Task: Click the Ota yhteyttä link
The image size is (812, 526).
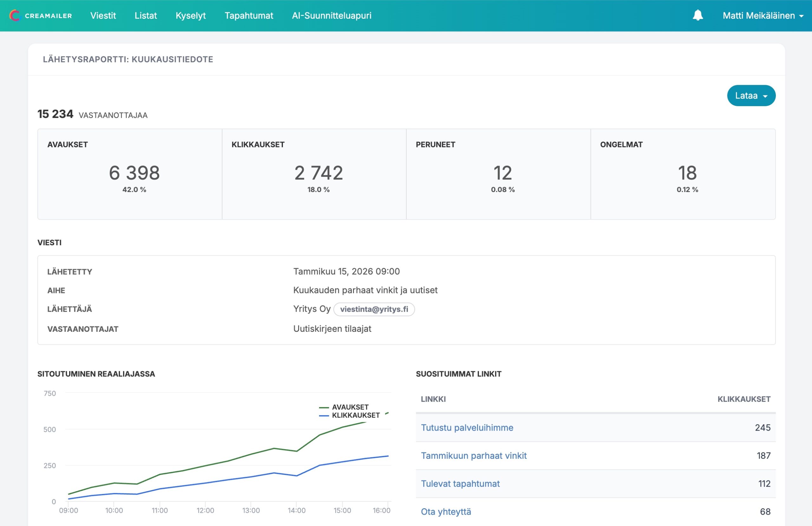Action: point(446,511)
